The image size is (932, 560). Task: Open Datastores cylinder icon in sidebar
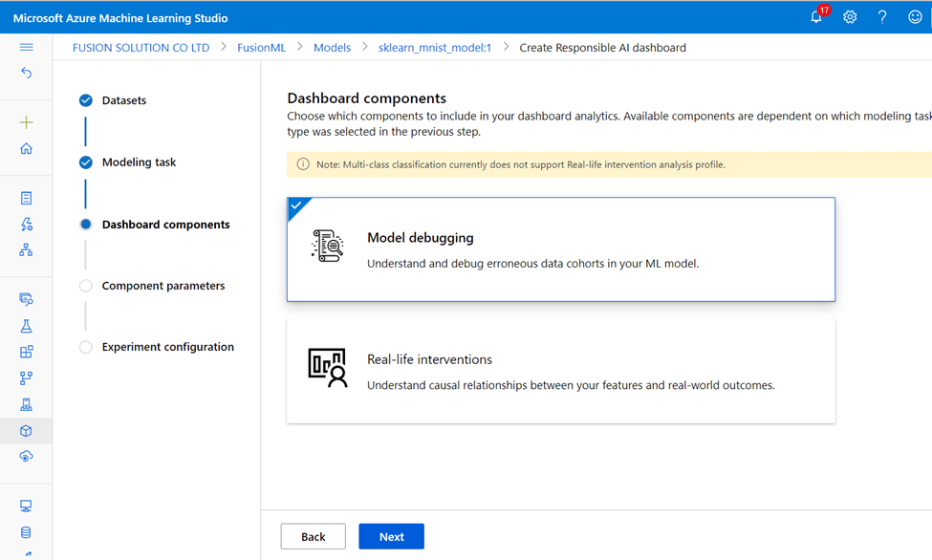tap(26, 532)
